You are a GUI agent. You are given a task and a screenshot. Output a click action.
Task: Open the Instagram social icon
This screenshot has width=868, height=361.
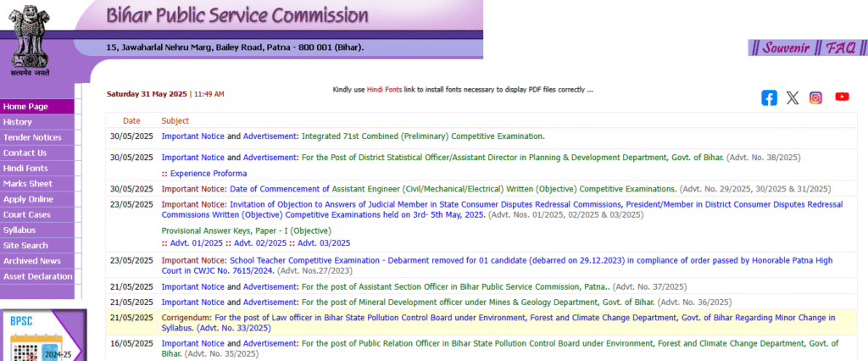click(816, 98)
